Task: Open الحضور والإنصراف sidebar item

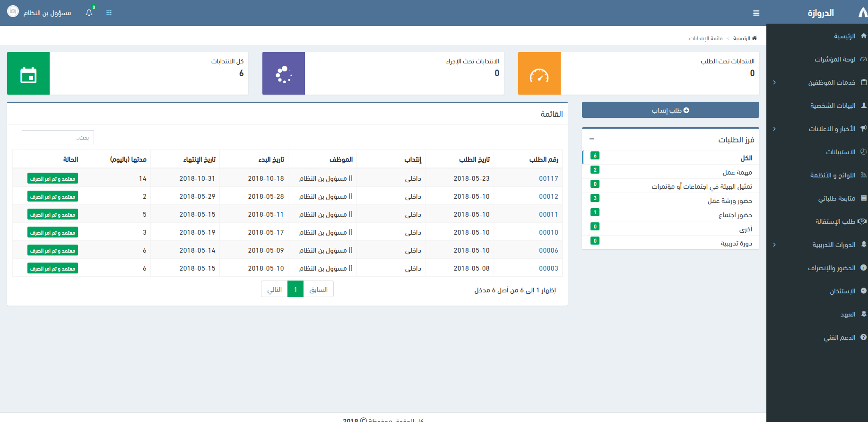Action: pos(831,268)
